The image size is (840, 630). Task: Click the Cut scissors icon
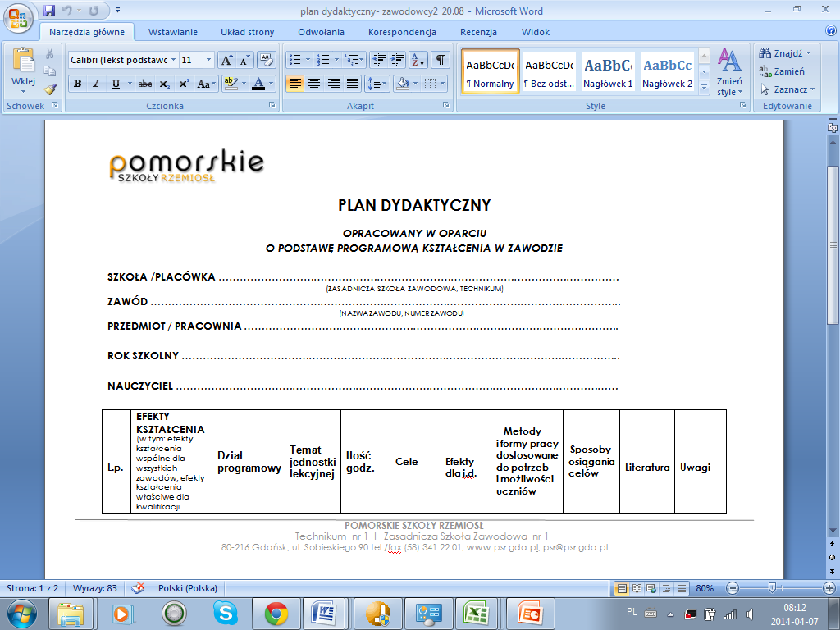point(50,53)
